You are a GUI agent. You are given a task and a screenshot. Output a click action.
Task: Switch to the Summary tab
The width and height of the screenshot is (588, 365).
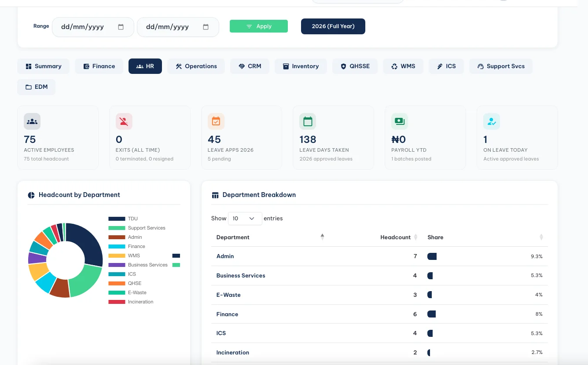pos(44,66)
